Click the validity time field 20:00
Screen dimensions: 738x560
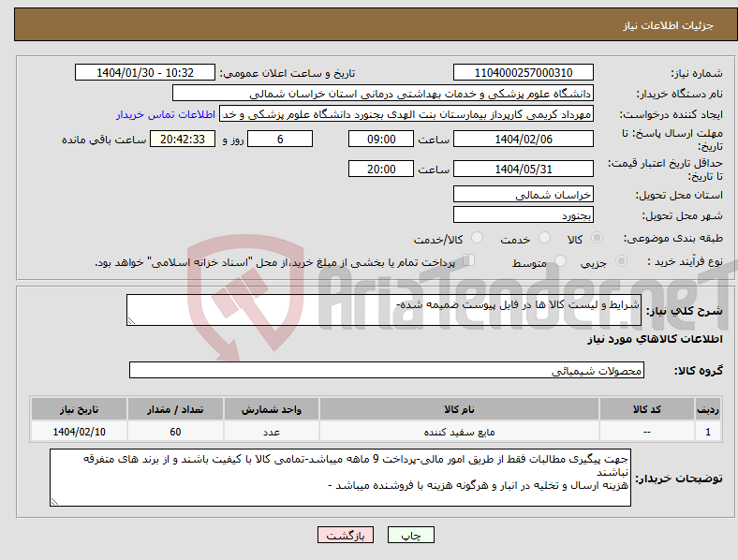coord(381,169)
